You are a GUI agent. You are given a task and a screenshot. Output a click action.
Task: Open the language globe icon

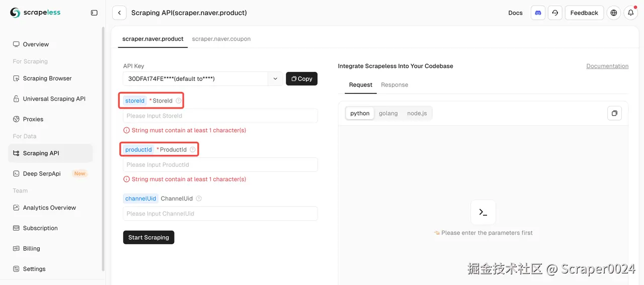(x=613, y=13)
